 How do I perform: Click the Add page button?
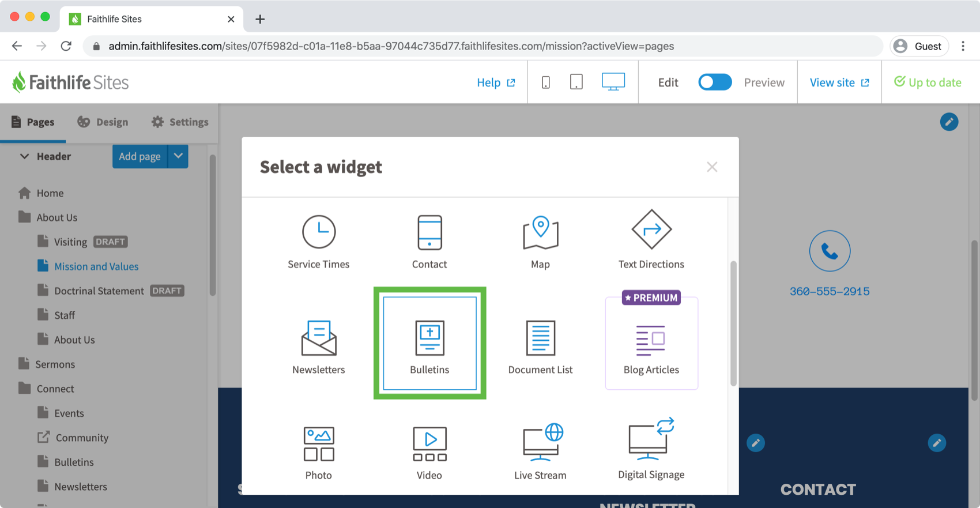tap(140, 156)
